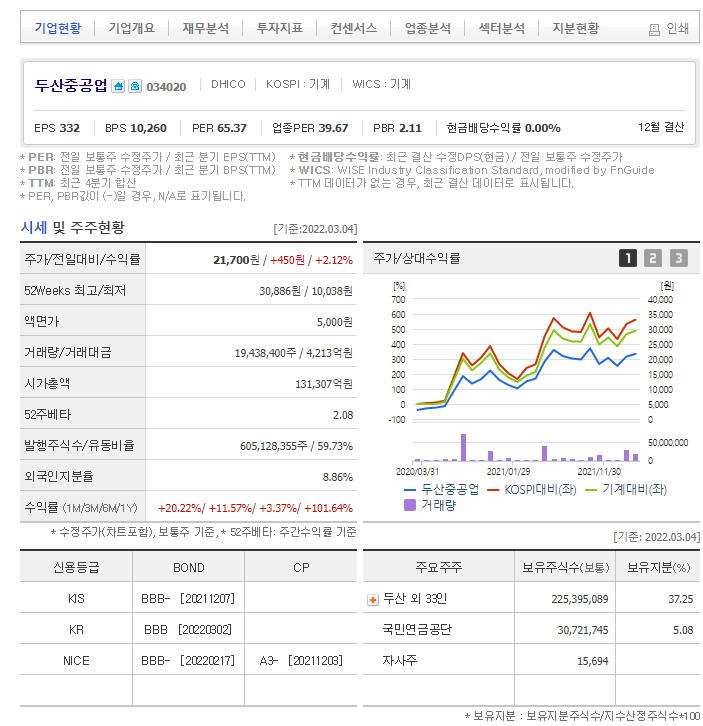Image resolution: width=703 pixels, height=726 pixels.
Task: Click the 발행주식수 605,128,355주 value
Action: (274, 446)
